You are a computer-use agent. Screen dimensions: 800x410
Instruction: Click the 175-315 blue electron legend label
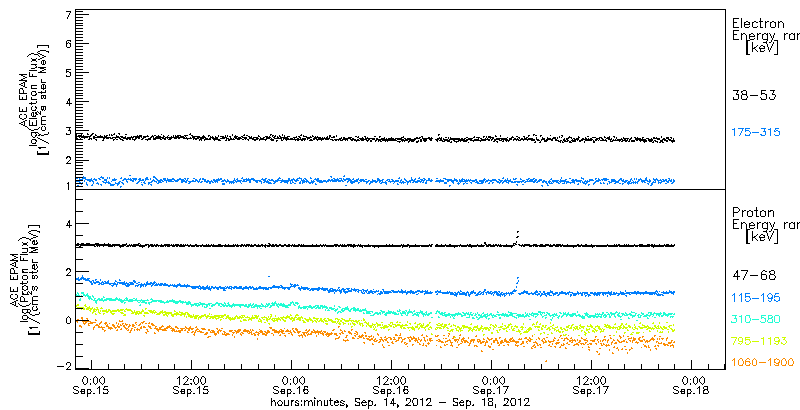756,133
